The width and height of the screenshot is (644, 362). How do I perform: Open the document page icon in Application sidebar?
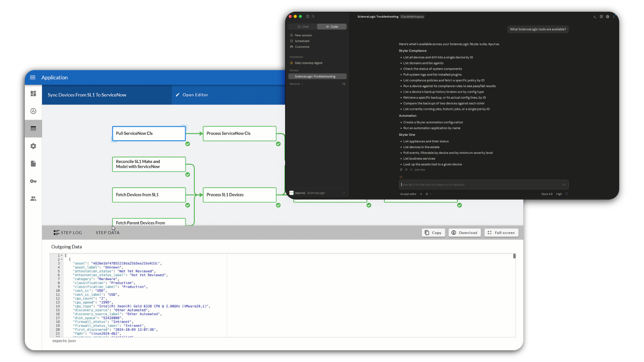[33, 164]
